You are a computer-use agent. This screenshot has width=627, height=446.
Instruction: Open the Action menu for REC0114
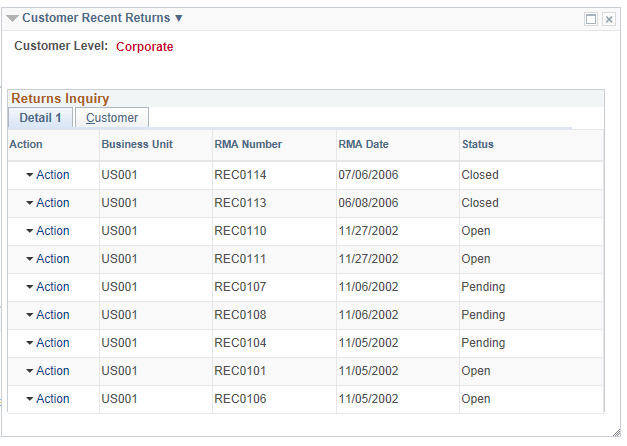click(48, 175)
